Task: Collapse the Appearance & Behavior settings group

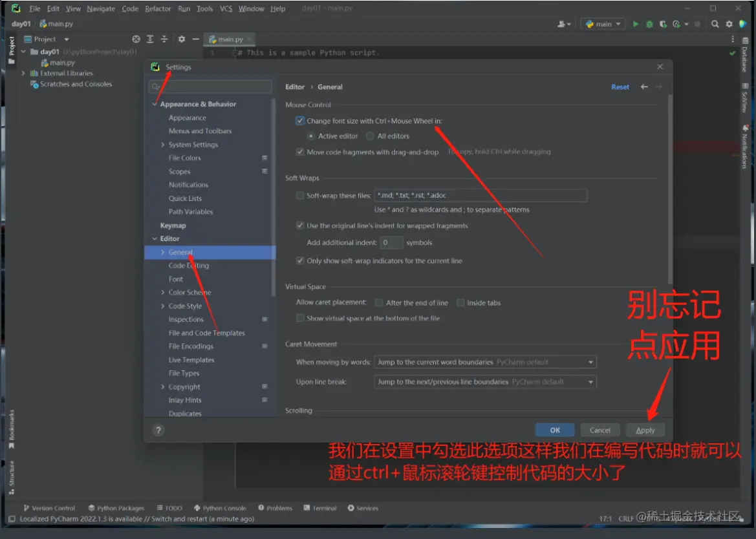Action: click(x=155, y=104)
